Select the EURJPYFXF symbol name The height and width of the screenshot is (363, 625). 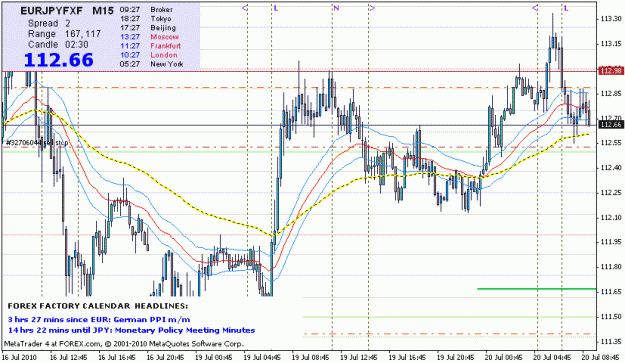pyautogui.click(x=52, y=11)
